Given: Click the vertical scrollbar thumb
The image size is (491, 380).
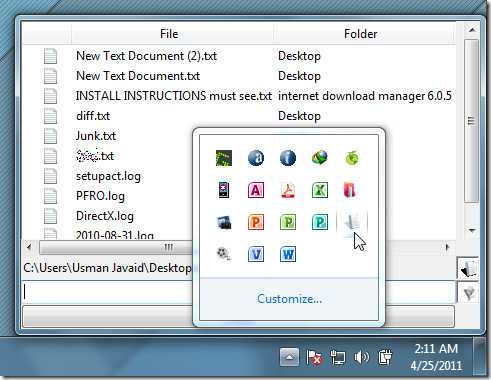Looking at the screenshot, I should (471, 120).
